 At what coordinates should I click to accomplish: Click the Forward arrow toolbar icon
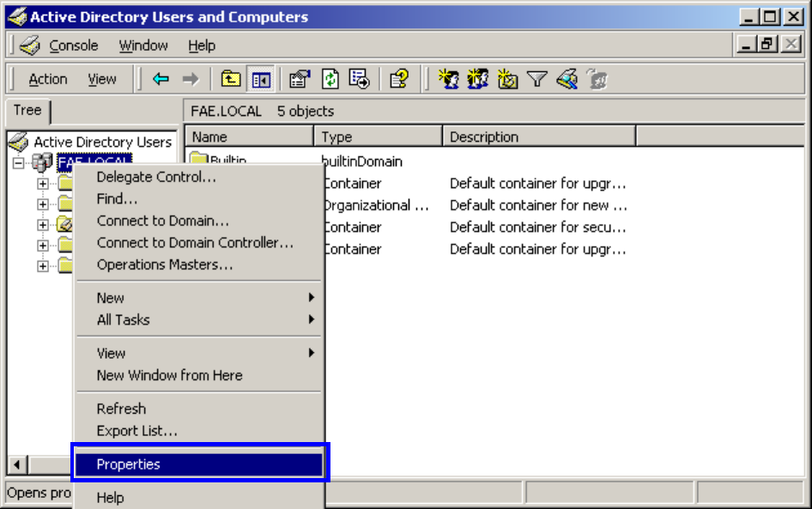coord(191,79)
